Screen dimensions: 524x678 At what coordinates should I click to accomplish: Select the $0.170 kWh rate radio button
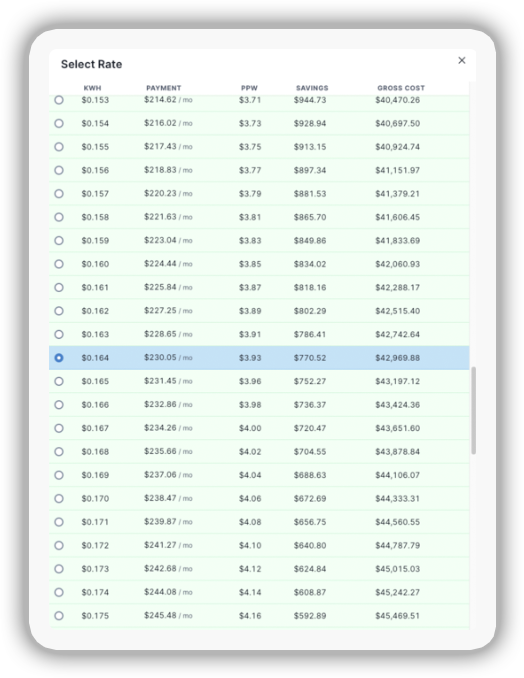59,499
